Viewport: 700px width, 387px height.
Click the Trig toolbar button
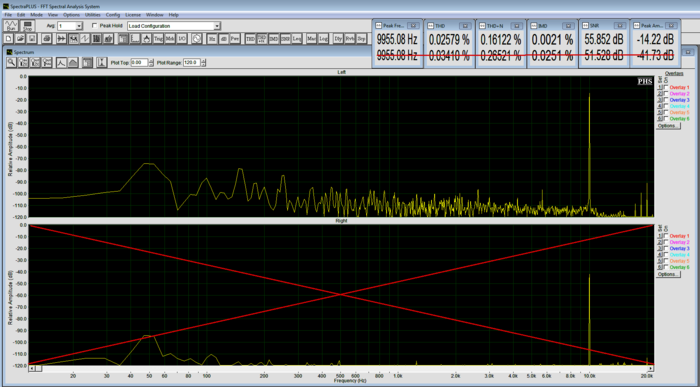coord(158,39)
